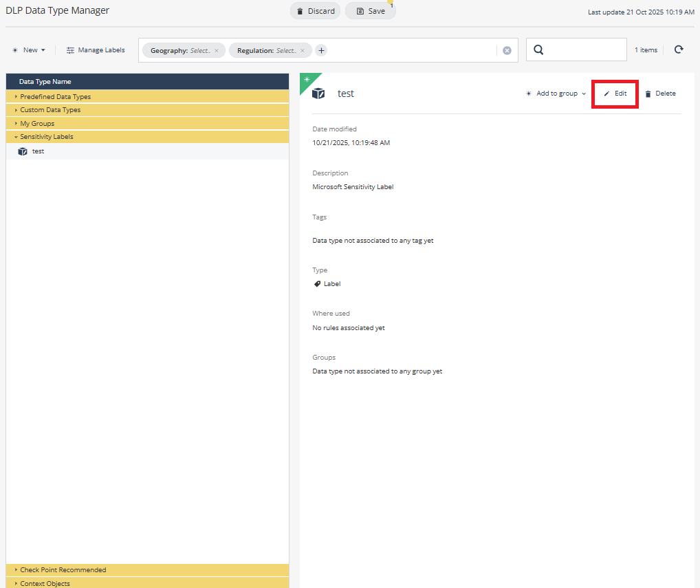Remove the Regulation filter chip
Screen dimensions: 700x588
click(303, 51)
